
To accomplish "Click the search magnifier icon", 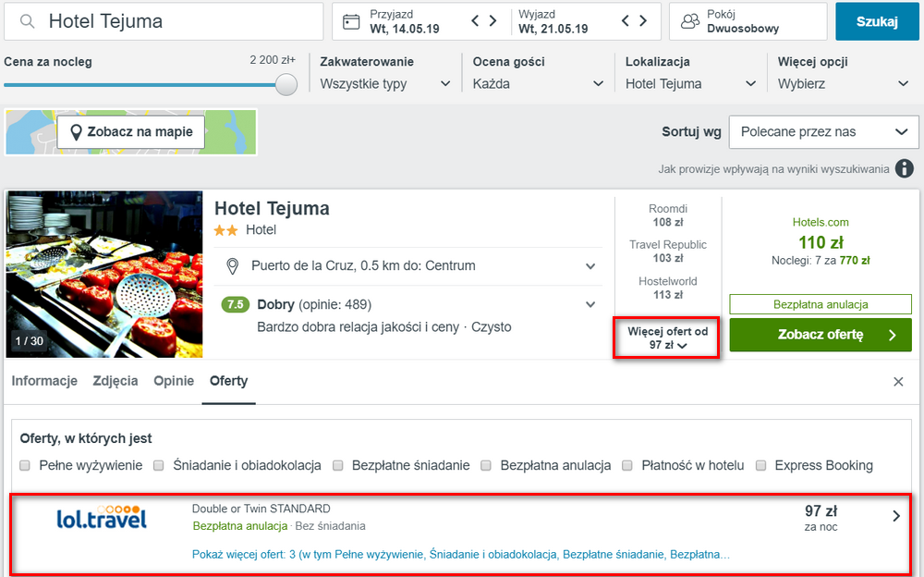I will (x=27, y=21).
